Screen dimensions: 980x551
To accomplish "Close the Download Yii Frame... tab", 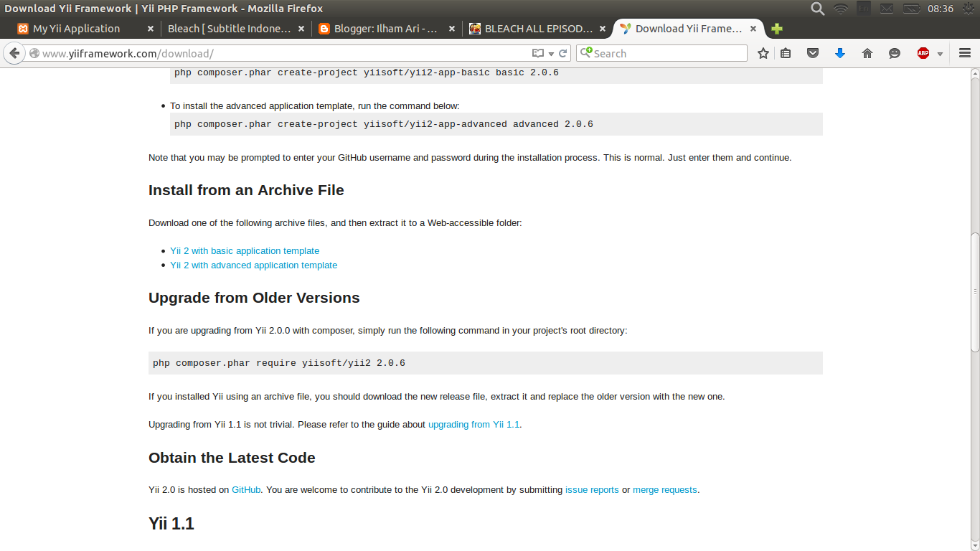I will 753,29.
